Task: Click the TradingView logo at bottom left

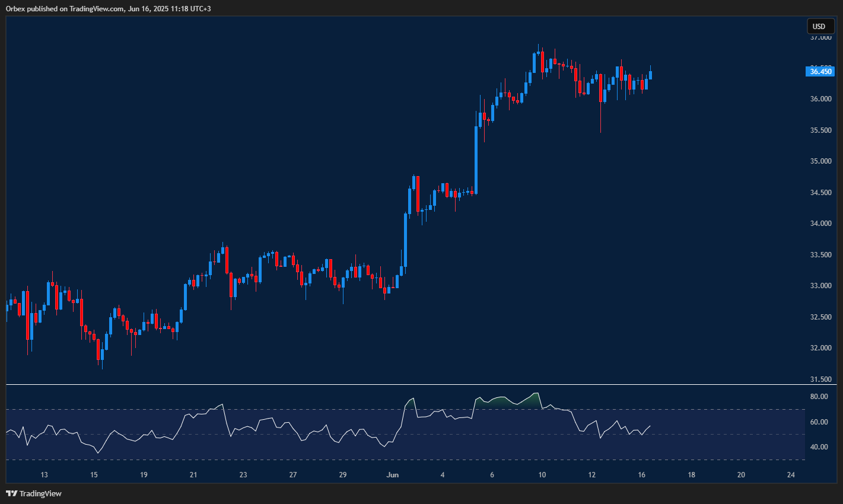Action: (x=12, y=493)
